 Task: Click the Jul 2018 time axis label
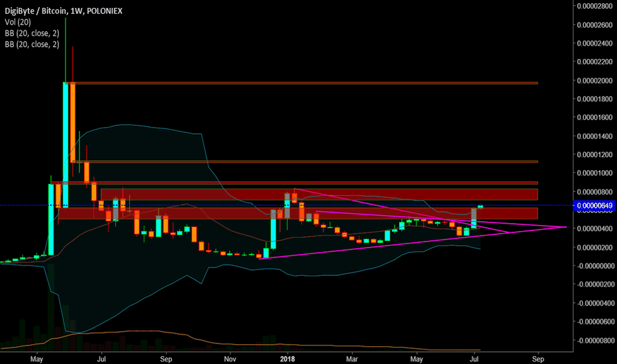(x=474, y=359)
